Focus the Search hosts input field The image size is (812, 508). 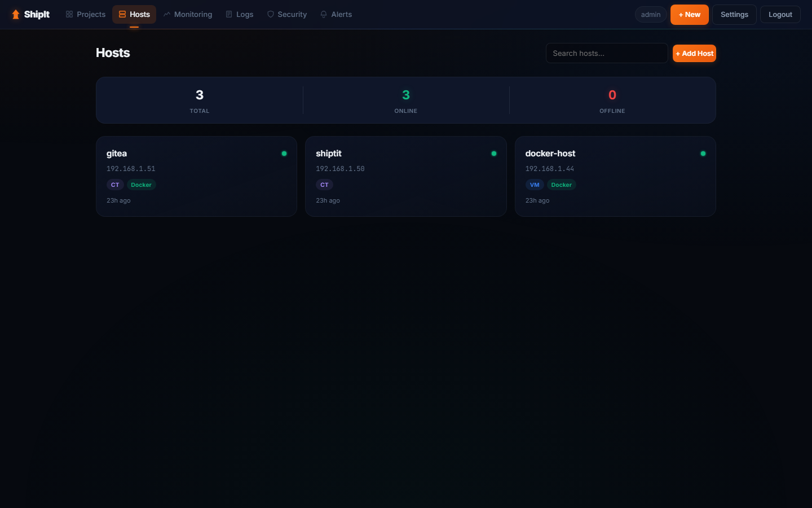point(606,53)
